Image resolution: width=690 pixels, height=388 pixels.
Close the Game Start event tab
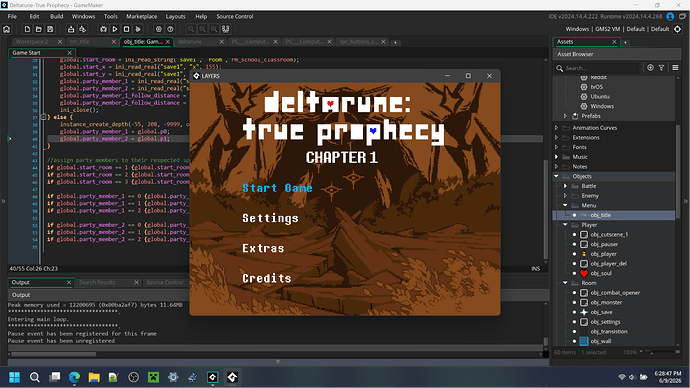point(69,53)
